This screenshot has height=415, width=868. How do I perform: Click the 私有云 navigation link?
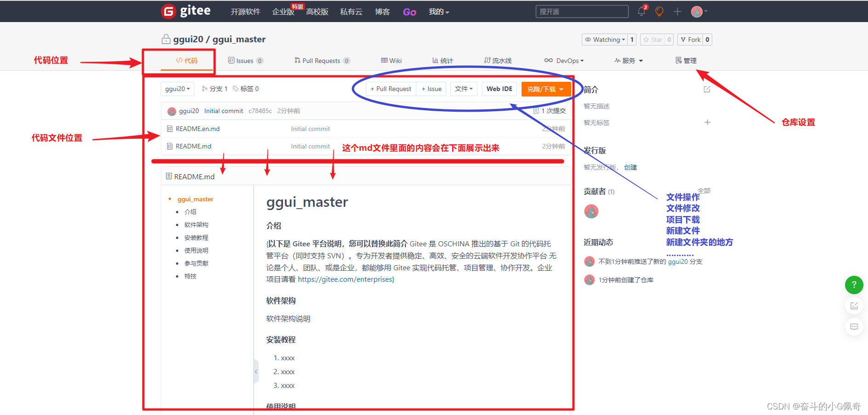pyautogui.click(x=351, y=11)
